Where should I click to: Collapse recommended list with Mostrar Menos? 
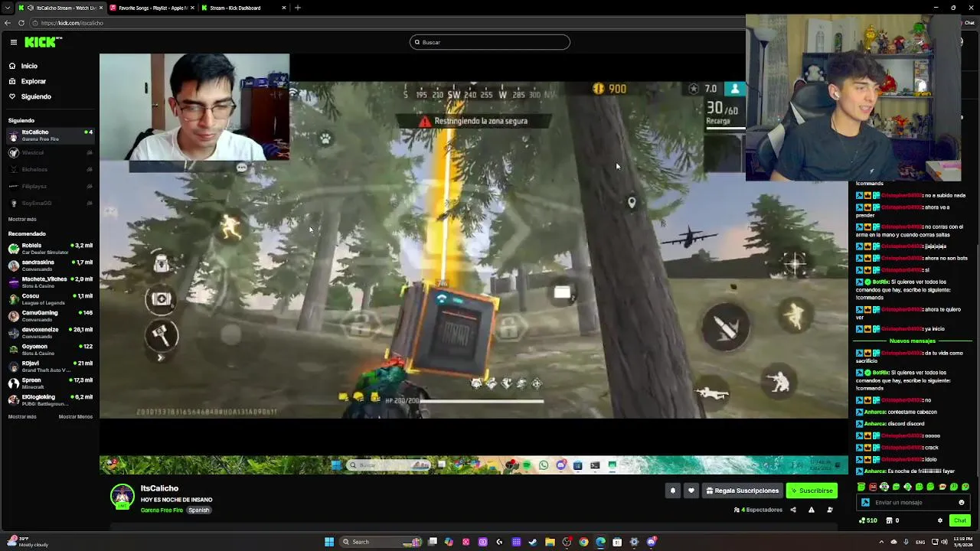tap(76, 416)
